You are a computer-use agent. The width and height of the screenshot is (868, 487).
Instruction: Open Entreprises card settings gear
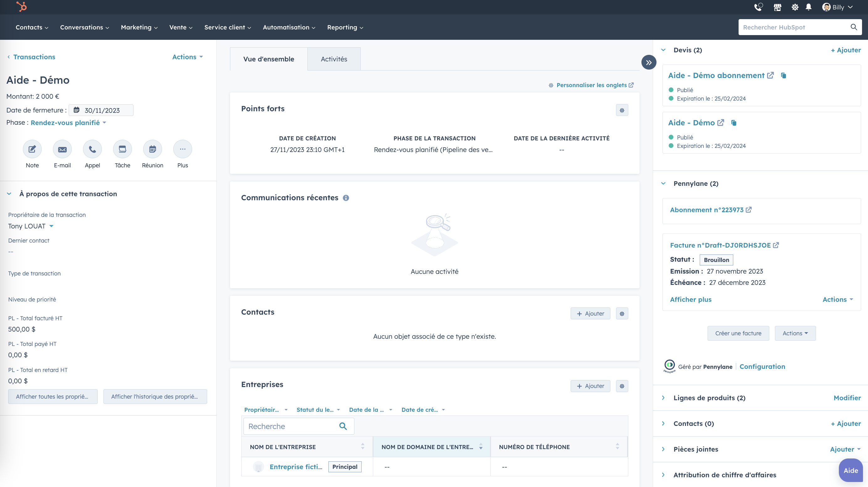(622, 386)
